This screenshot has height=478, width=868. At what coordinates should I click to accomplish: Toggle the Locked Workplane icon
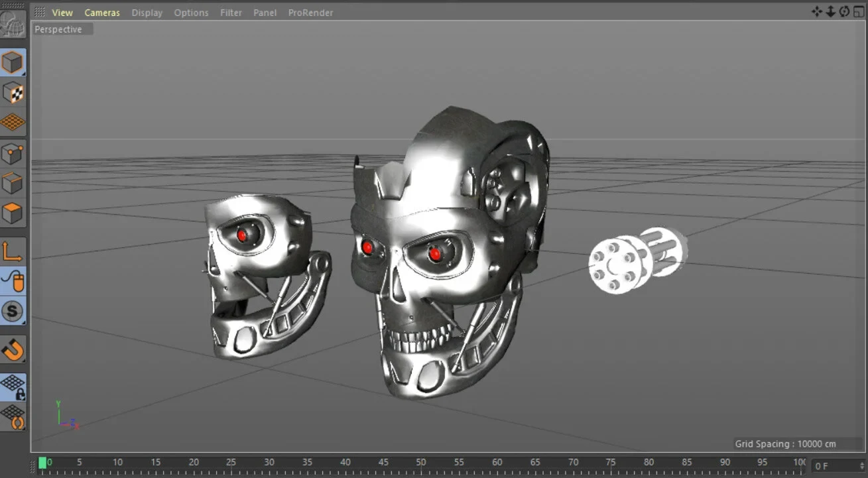point(13,387)
